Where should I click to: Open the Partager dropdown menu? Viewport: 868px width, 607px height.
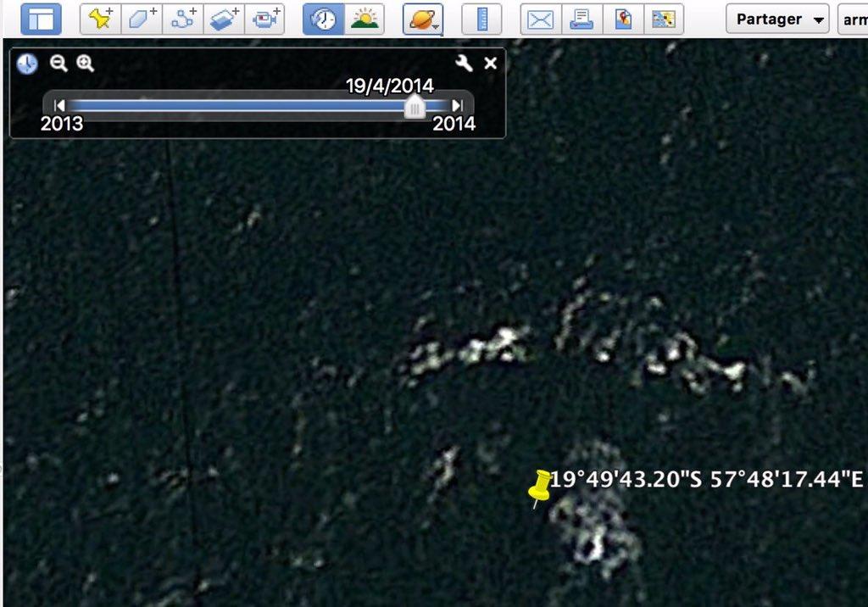[778, 19]
